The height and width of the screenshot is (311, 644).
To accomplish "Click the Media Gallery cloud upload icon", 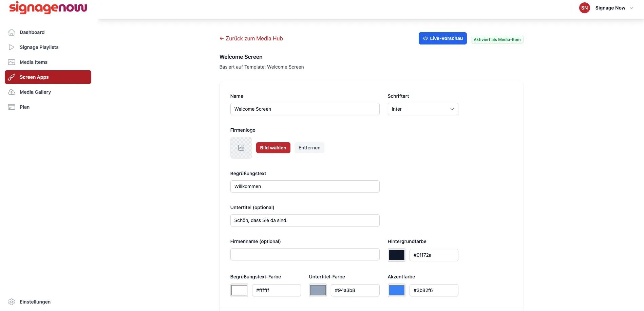I will click(x=12, y=92).
